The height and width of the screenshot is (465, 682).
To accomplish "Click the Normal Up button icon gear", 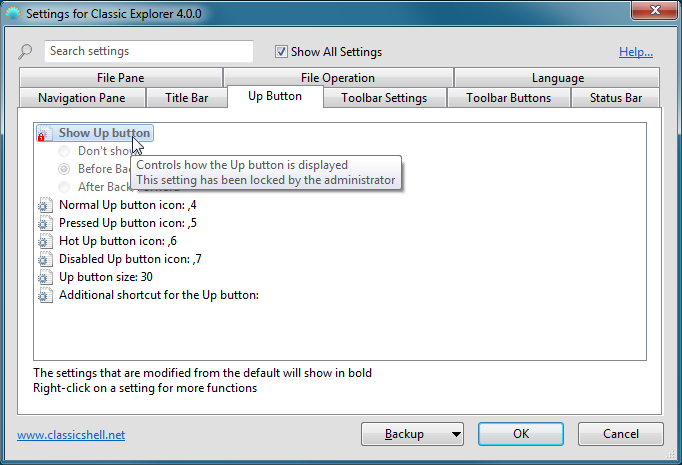I will click(44, 205).
